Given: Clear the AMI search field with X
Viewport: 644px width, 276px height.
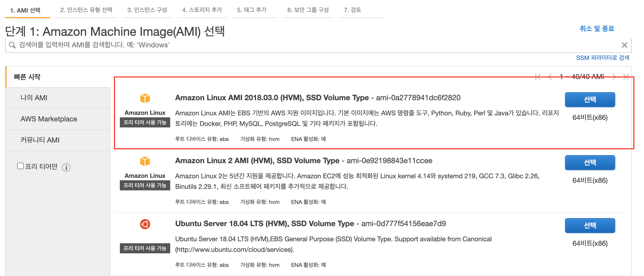Looking at the screenshot, I should pos(624,45).
